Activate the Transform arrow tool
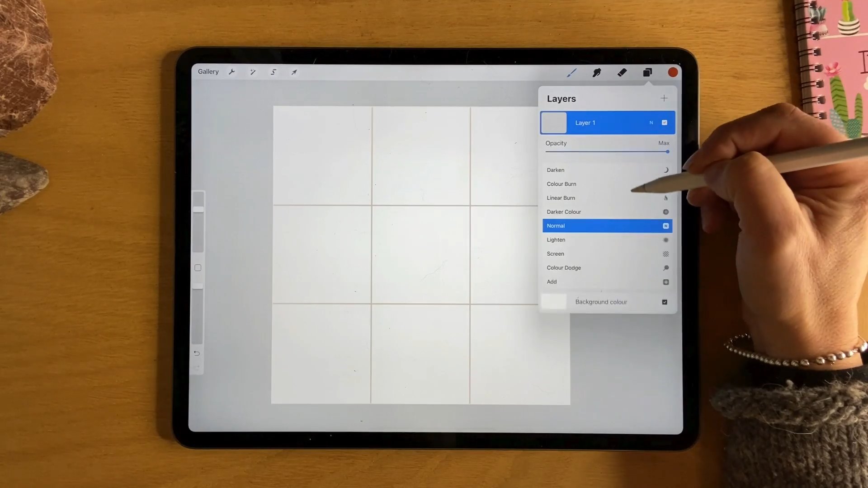The width and height of the screenshot is (868, 488). (x=294, y=72)
